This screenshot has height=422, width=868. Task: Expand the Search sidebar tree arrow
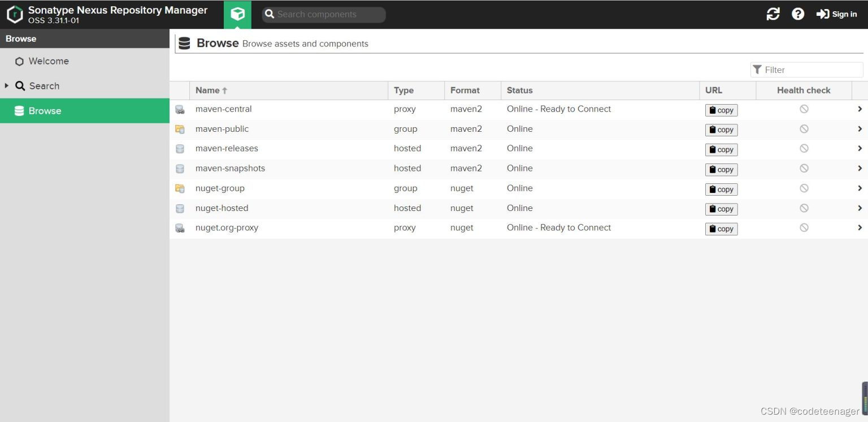tap(7, 85)
